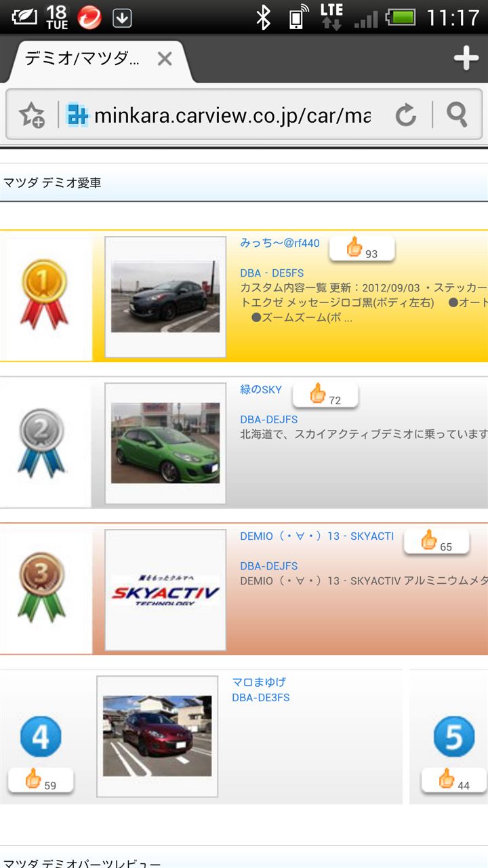Open the dark gray Demio car photo
The width and height of the screenshot is (488, 868).
point(165,296)
